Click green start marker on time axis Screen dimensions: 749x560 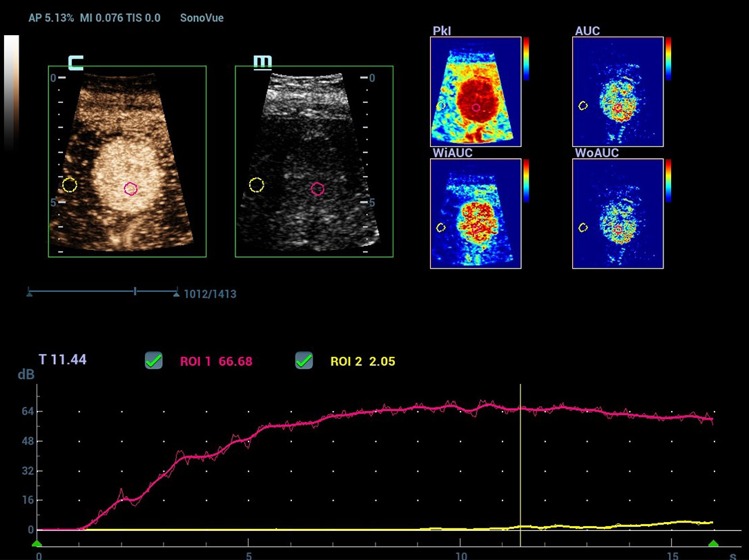click(x=37, y=544)
